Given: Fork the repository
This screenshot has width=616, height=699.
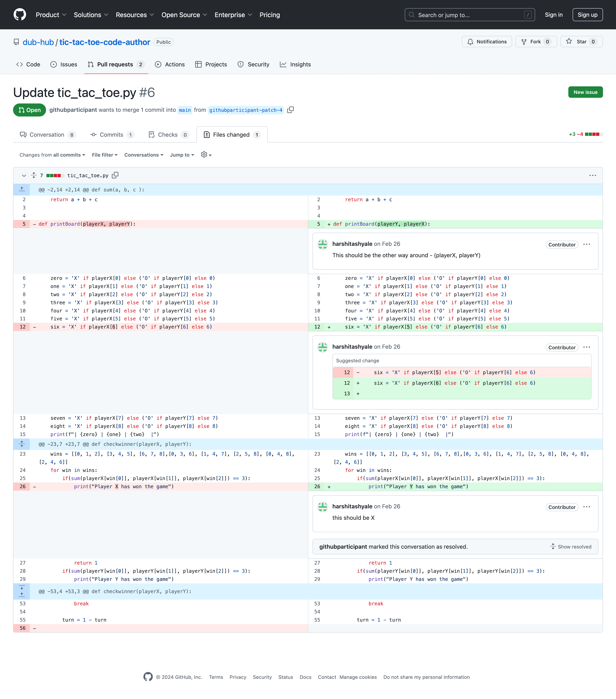Looking at the screenshot, I should (x=536, y=42).
